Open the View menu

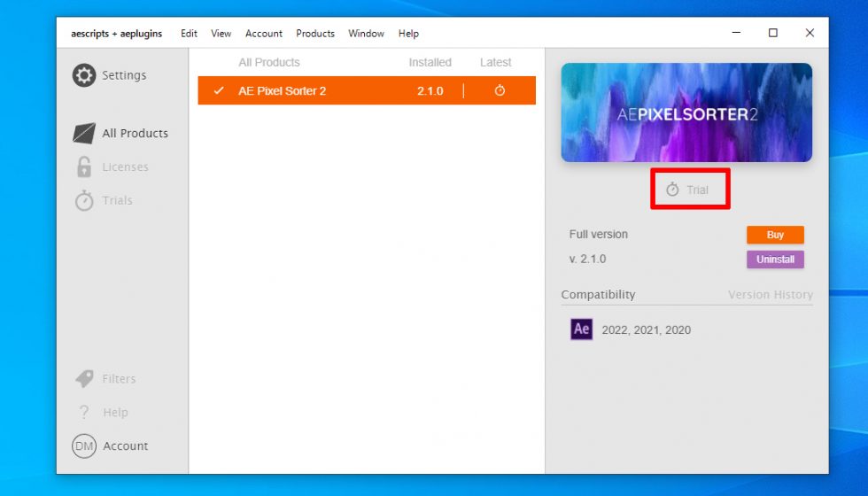pos(221,34)
